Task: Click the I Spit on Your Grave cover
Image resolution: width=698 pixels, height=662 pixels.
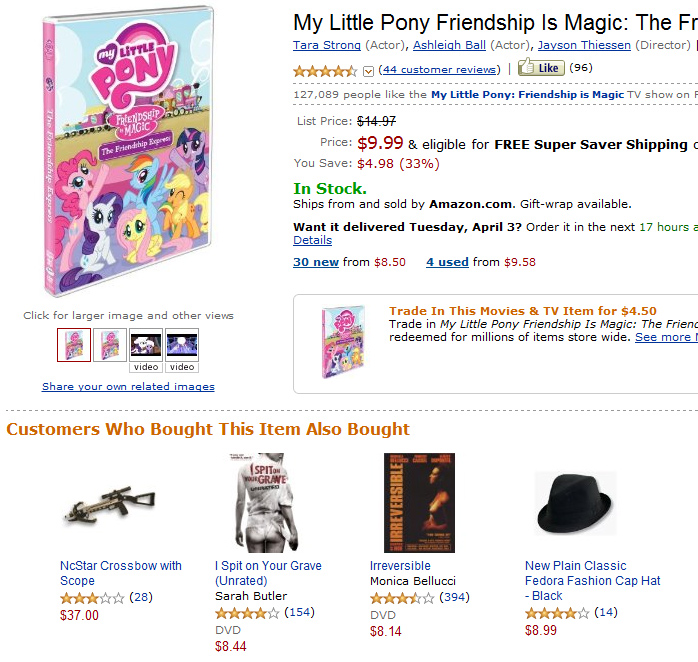Action: 259,502
